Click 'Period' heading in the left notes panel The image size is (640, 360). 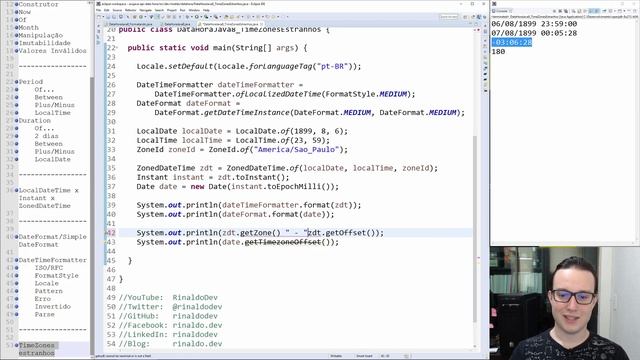31,82
